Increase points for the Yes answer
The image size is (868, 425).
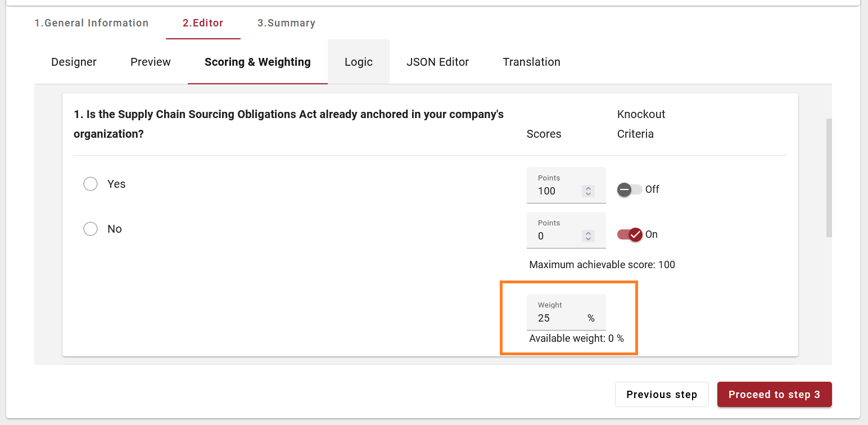coord(588,188)
